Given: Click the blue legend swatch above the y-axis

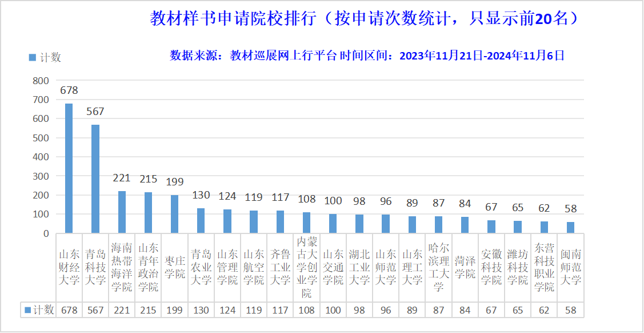Looking at the screenshot, I should click(32, 57).
